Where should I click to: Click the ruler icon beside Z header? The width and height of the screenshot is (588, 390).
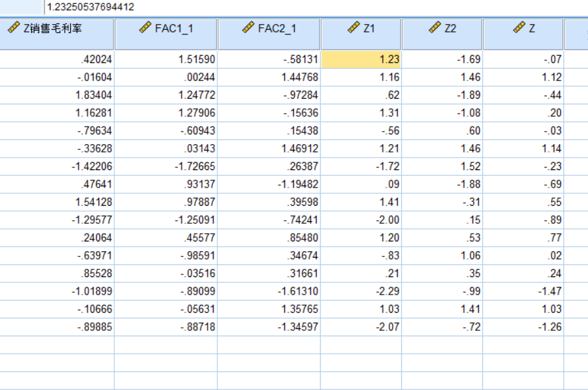coord(519,27)
